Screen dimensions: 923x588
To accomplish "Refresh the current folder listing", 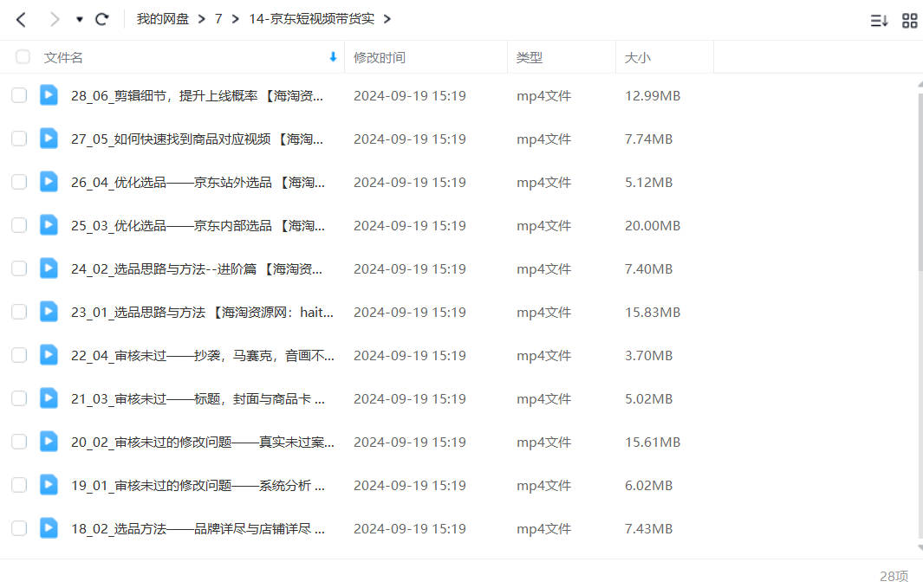I will 102,19.
